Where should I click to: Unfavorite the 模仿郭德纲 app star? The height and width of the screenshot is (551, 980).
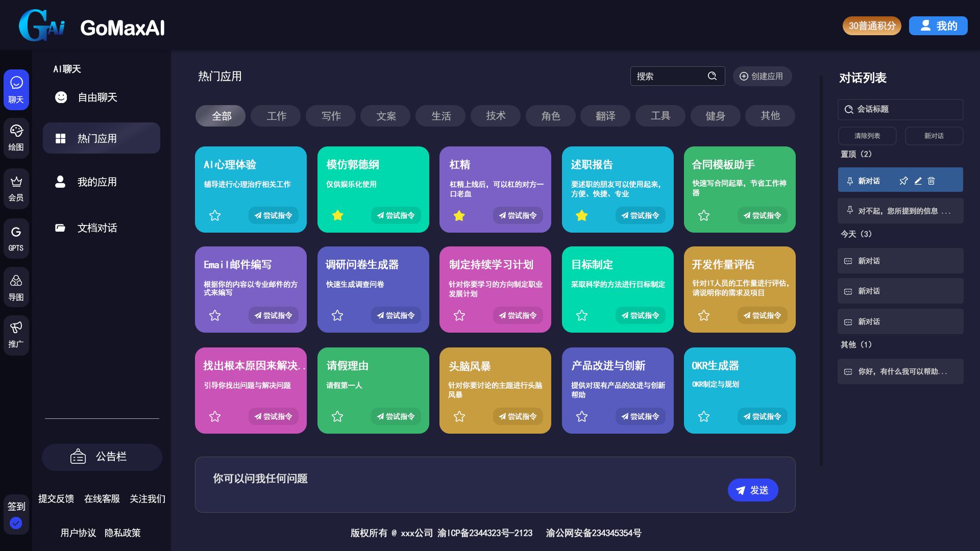point(337,215)
